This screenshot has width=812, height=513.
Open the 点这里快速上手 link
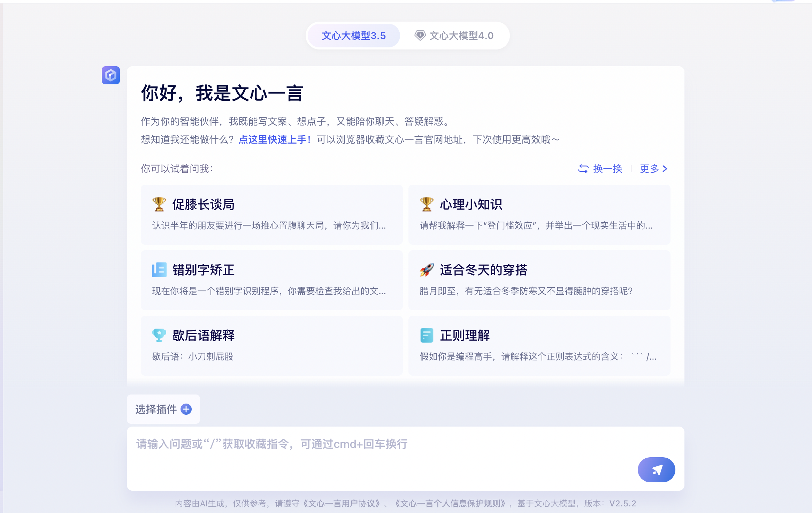(x=275, y=140)
